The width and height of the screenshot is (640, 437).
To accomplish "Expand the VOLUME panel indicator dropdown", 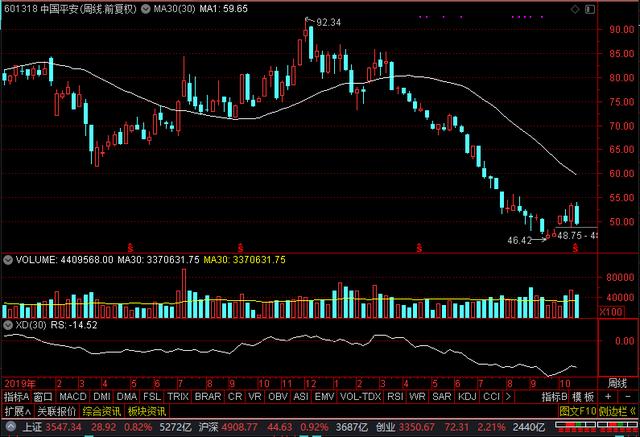I will tap(7, 259).
